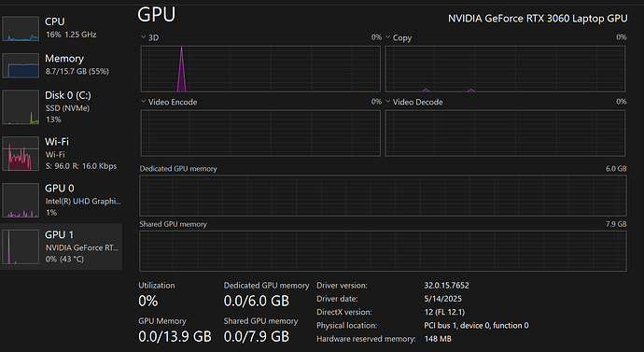
Task: Open the Wi-Fi throughput graph thumbnail
Action: pos(21,154)
